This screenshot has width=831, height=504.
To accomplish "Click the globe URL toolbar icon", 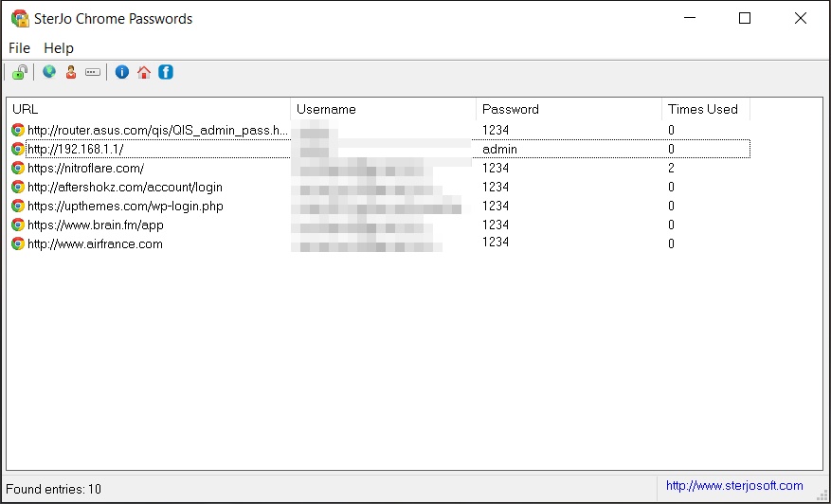I will 49,72.
